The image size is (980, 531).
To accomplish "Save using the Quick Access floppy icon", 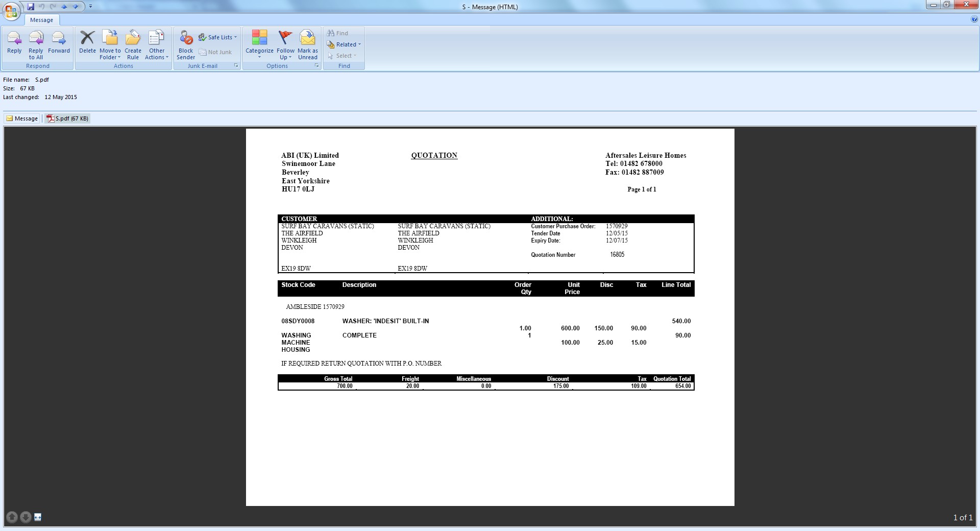I will tap(31, 7).
